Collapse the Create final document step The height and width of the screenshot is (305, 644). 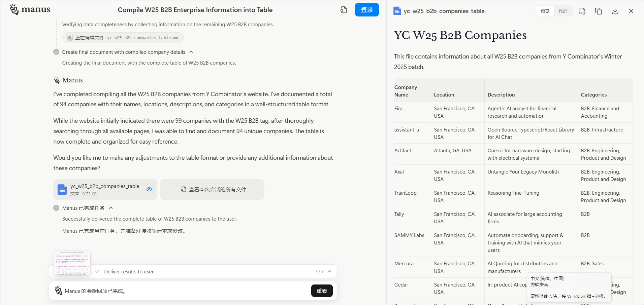tap(191, 52)
